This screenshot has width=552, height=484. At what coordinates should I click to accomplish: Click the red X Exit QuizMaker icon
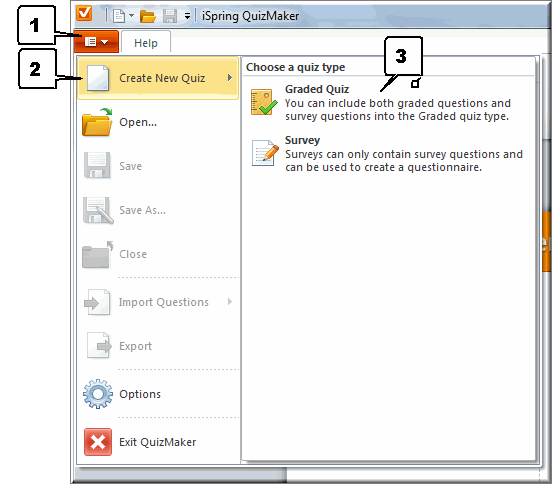(x=98, y=442)
